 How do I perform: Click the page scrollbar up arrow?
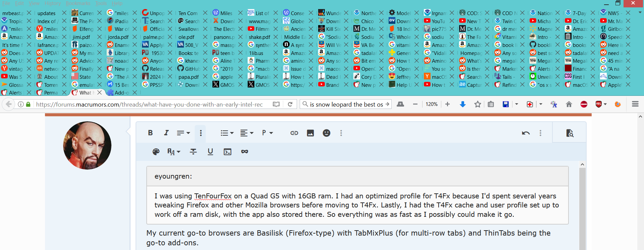(x=641, y=117)
